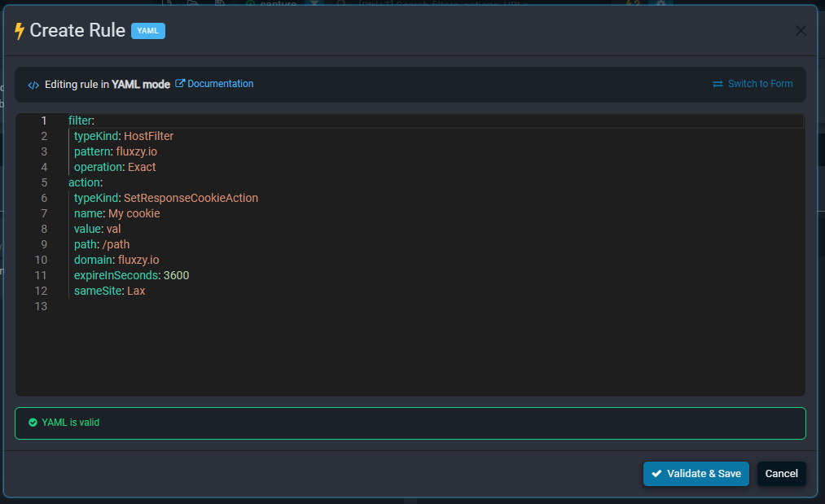Click the green checkmark in YAML is valid banner
The image size is (825, 504).
[x=32, y=423]
